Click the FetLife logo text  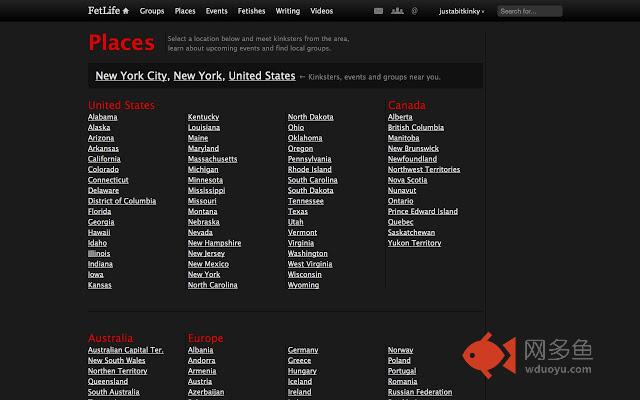(x=104, y=11)
